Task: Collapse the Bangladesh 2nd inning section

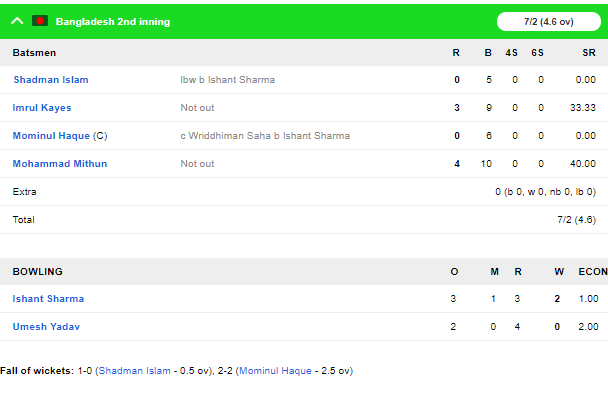Action: pos(17,21)
